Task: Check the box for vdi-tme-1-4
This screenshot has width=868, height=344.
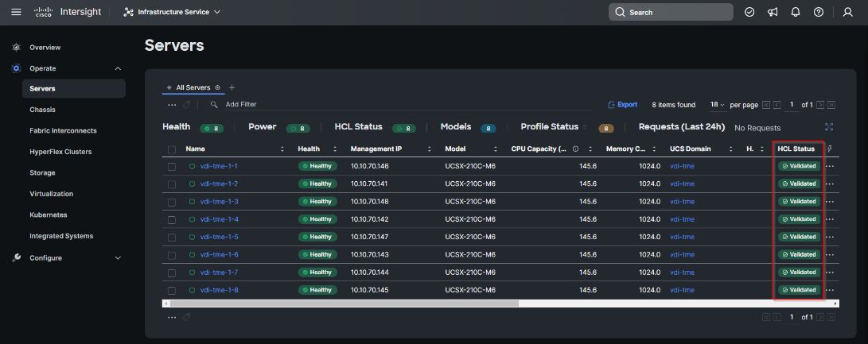Action: click(172, 219)
